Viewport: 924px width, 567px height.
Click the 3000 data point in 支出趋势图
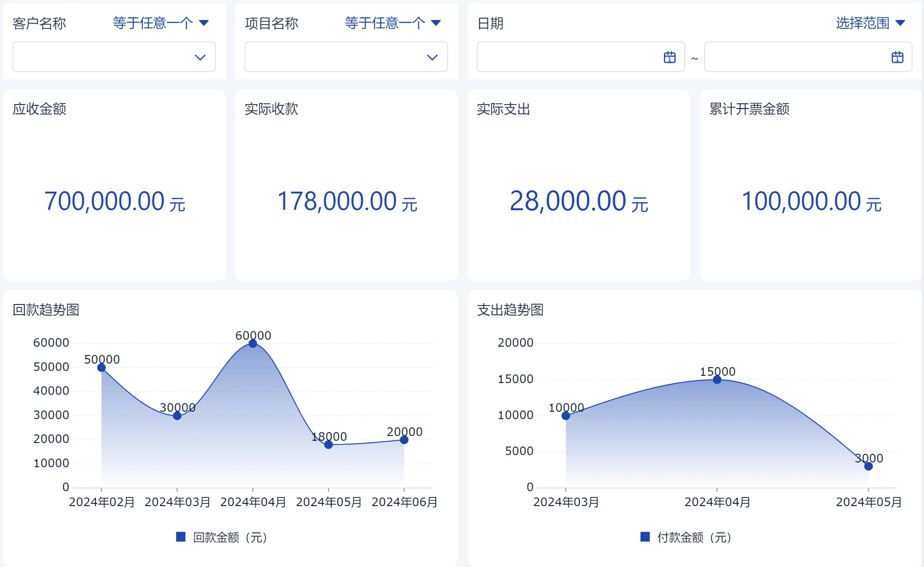pyautogui.click(x=868, y=466)
